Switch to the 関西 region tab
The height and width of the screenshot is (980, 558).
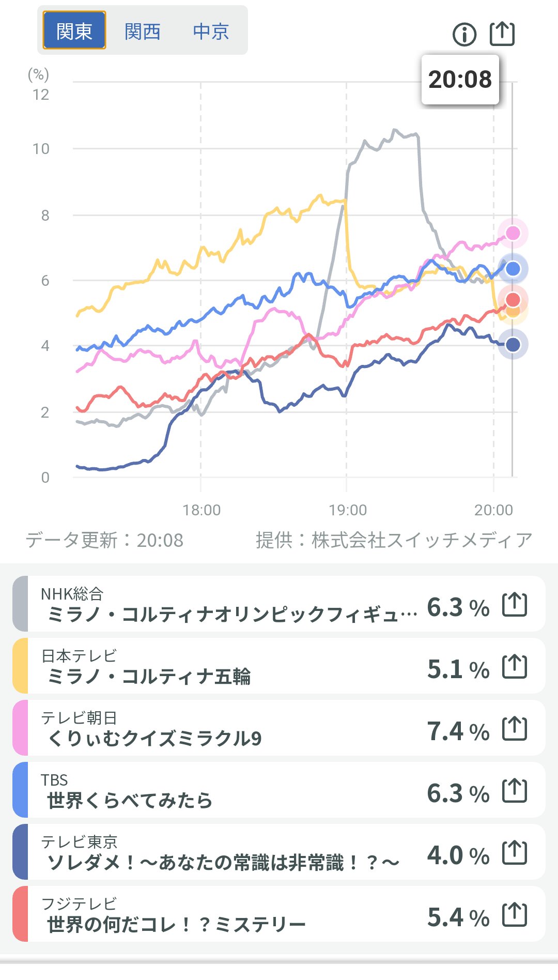(143, 31)
